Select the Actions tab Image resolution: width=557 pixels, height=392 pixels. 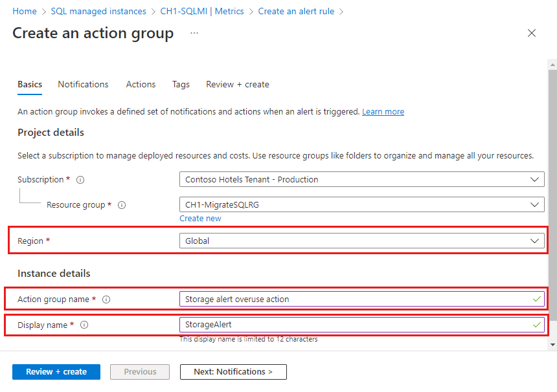pos(141,84)
